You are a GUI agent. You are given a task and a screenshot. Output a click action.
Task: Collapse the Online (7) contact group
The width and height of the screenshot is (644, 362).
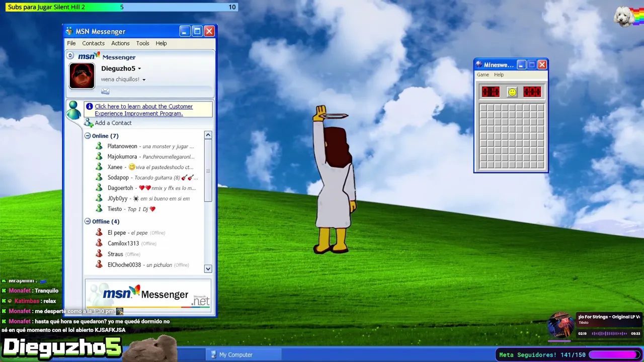[88, 136]
